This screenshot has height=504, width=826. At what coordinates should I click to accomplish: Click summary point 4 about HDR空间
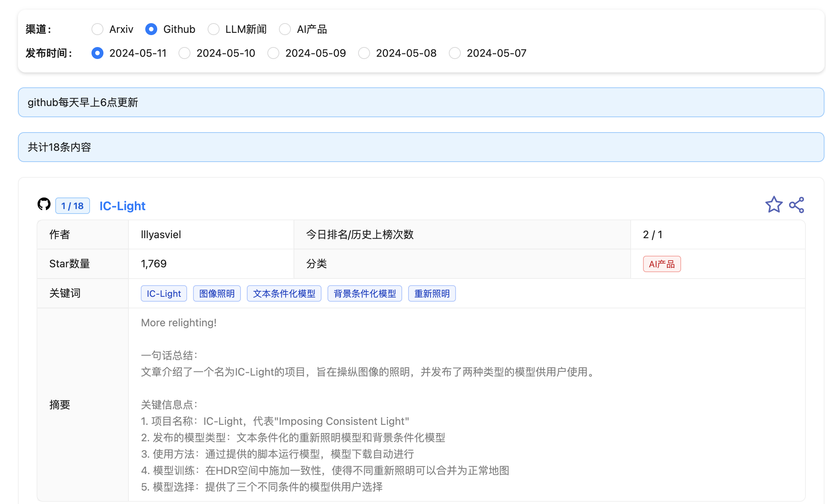[325, 470]
